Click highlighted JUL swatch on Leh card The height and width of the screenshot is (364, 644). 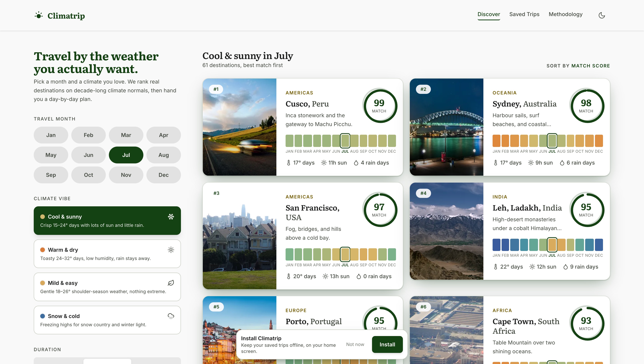[x=552, y=245]
